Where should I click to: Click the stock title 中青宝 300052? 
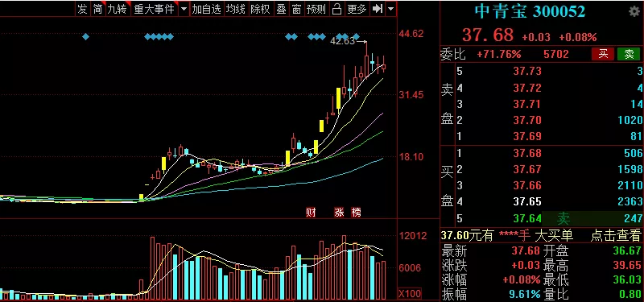[530, 11]
